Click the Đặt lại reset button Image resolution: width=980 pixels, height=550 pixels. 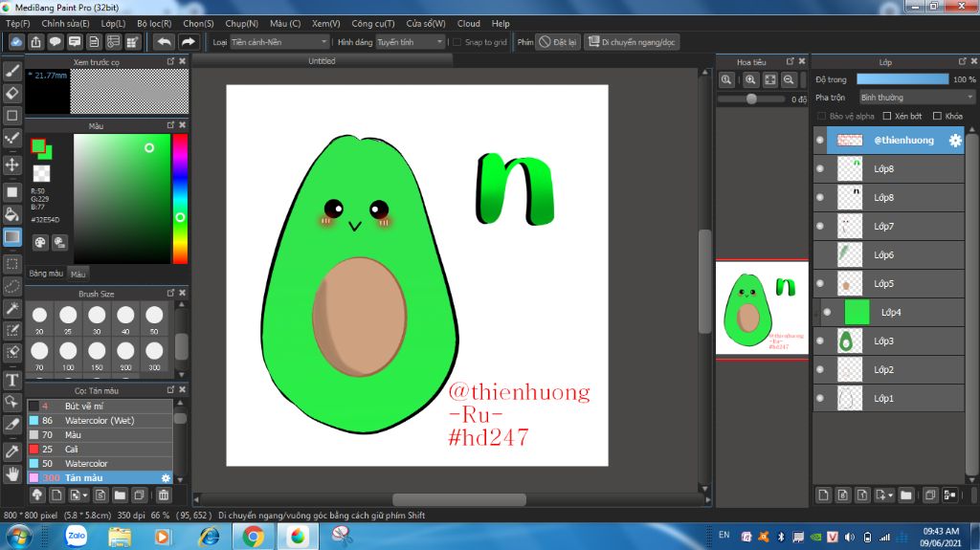click(x=558, y=42)
